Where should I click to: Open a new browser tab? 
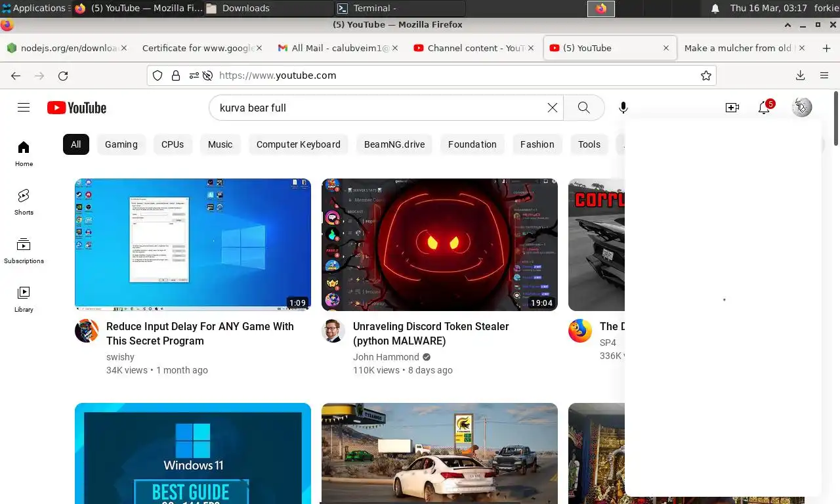click(x=826, y=48)
